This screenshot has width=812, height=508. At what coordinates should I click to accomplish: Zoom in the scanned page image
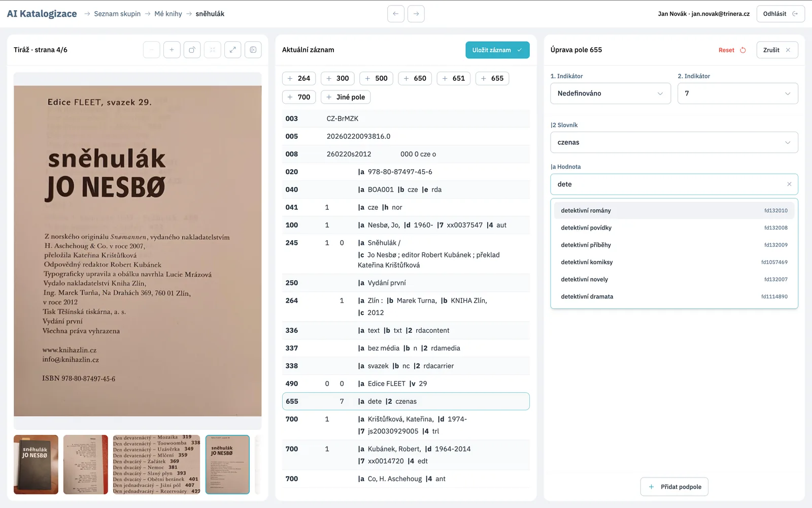coord(172,50)
